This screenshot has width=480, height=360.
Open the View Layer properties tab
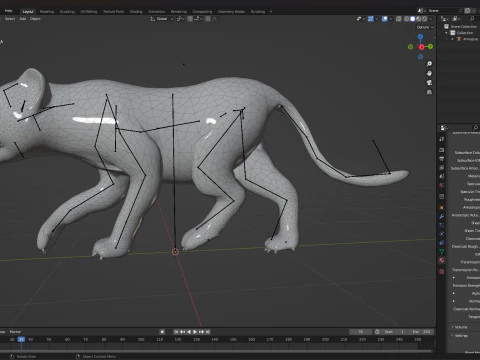[x=442, y=167]
